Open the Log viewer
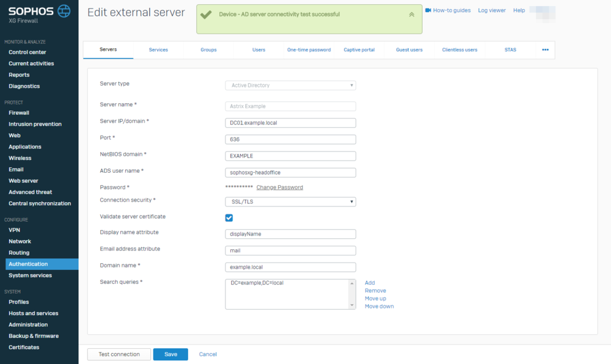Screen dimensions: 611x364 [492, 10]
